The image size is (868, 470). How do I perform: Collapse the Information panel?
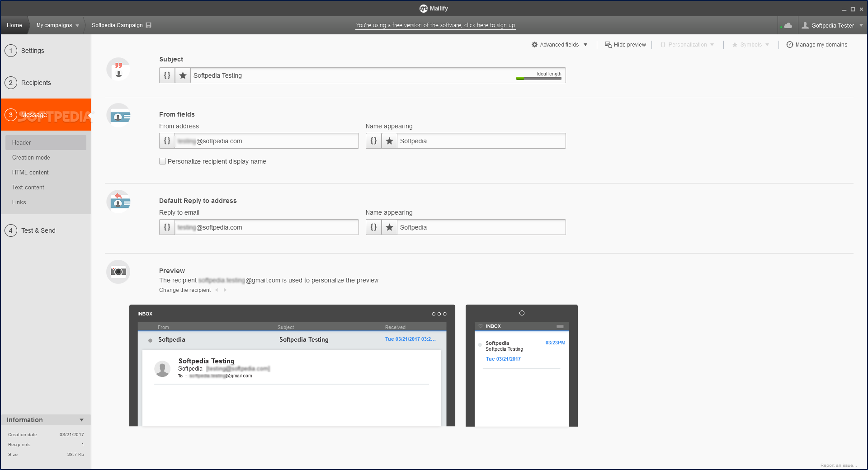[x=81, y=420]
